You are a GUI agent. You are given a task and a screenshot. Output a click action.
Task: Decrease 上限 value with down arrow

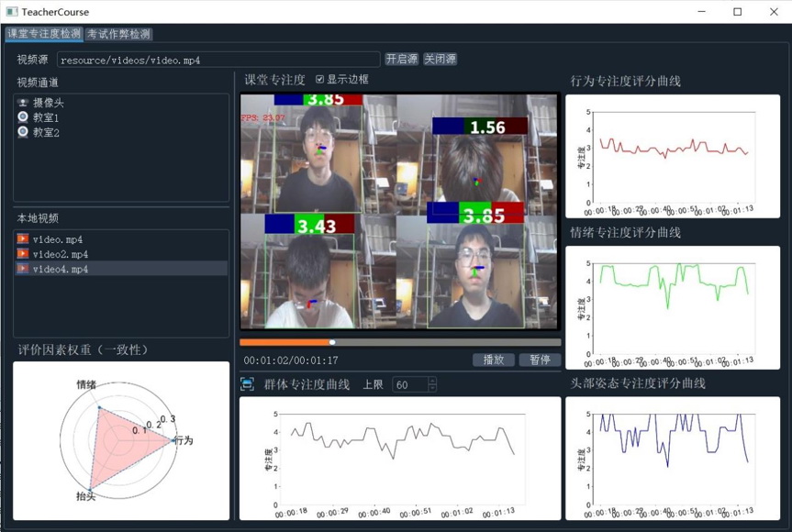click(x=432, y=389)
